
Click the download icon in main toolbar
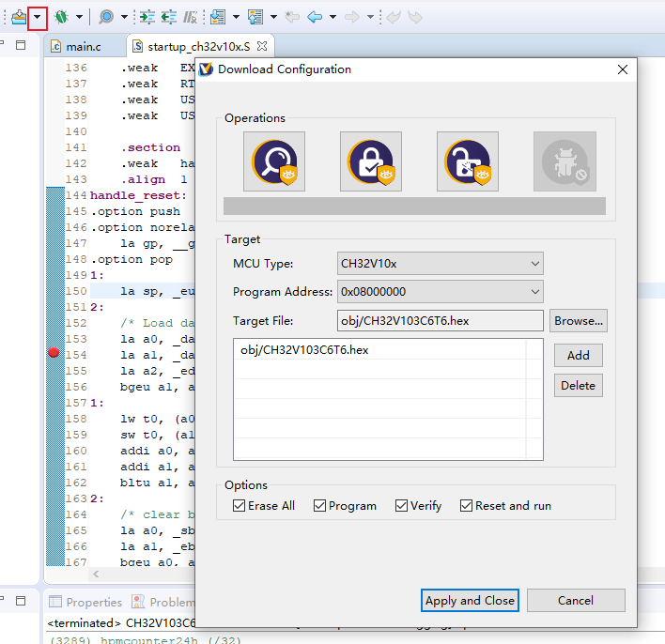18,17
